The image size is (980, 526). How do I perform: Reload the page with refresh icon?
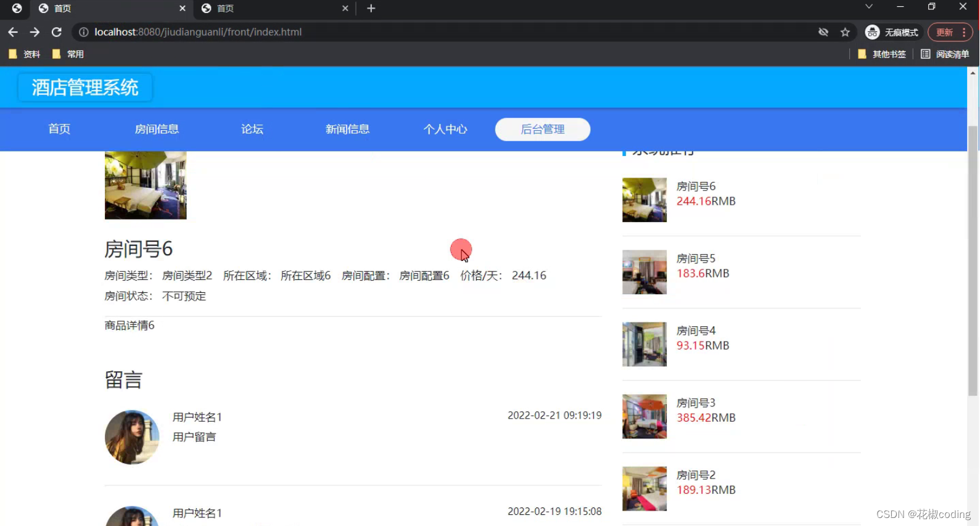click(x=56, y=32)
